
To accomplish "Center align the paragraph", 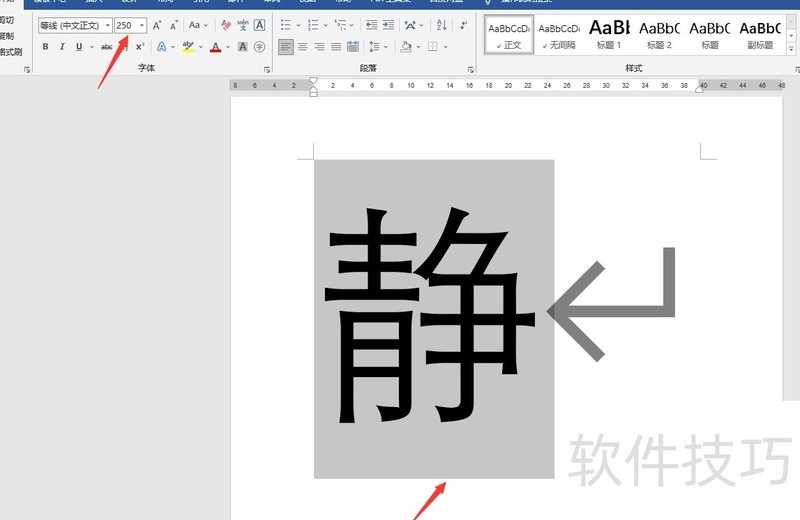I will 303,47.
